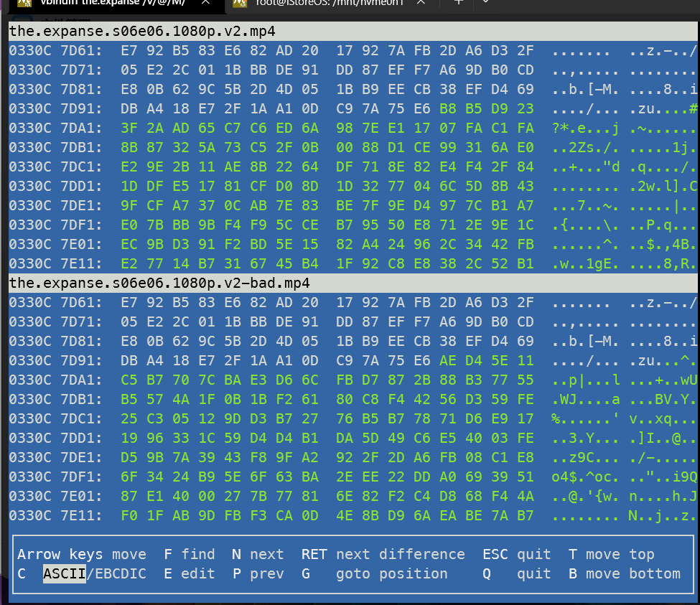Open the terminal profile dropdown chevron
The width and height of the screenshot is (700, 605).
[x=486, y=1]
